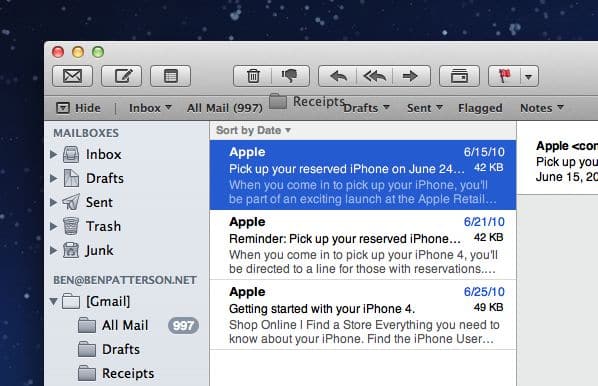This screenshot has height=386, width=598.
Task: Select the Drafts mailbox under Mailboxes
Action: click(x=127, y=178)
